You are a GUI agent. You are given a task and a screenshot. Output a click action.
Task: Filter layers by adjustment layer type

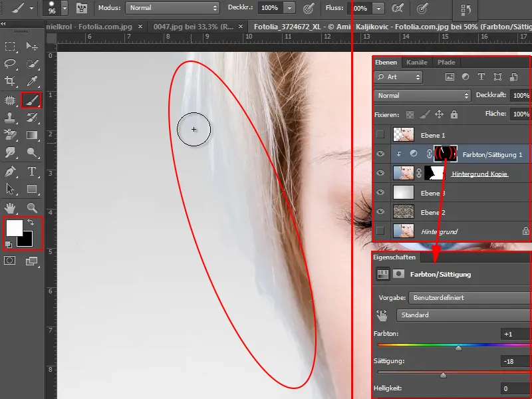pyautogui.click(x=465, y=77)
